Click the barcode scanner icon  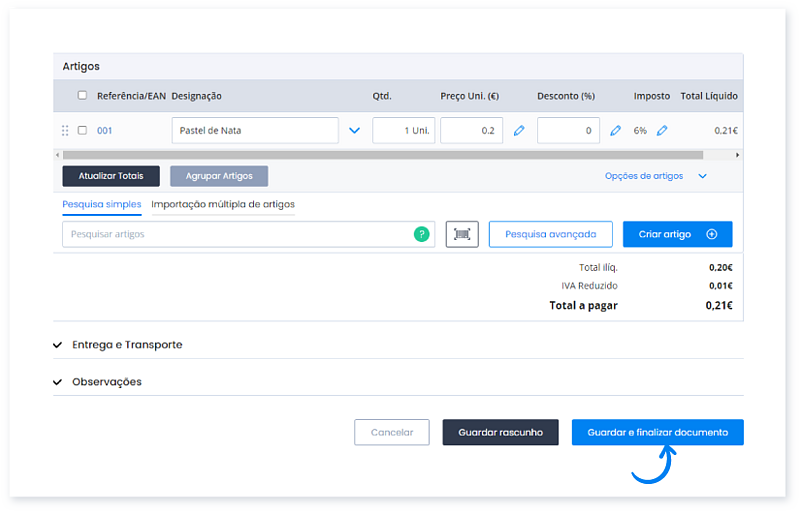pos(462,234)
